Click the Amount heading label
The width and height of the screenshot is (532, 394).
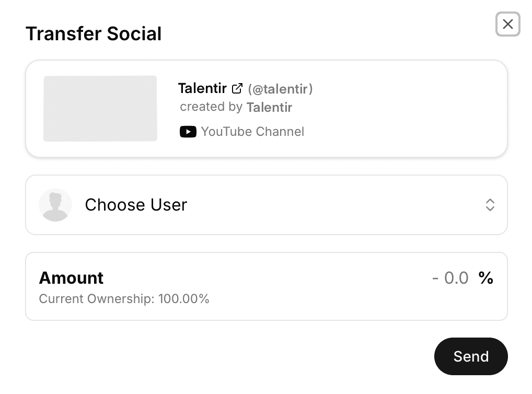pyautogui.click(x=71, y=278)
